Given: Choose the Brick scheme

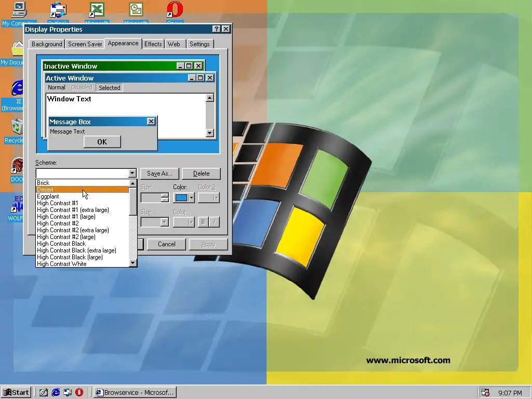Looking at the screenshot, I should click(83, 183).
